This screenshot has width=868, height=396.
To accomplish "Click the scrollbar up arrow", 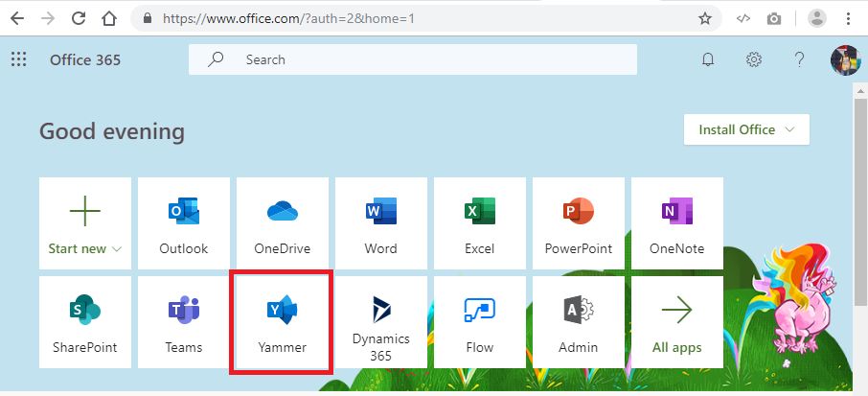I will point(860,90).
